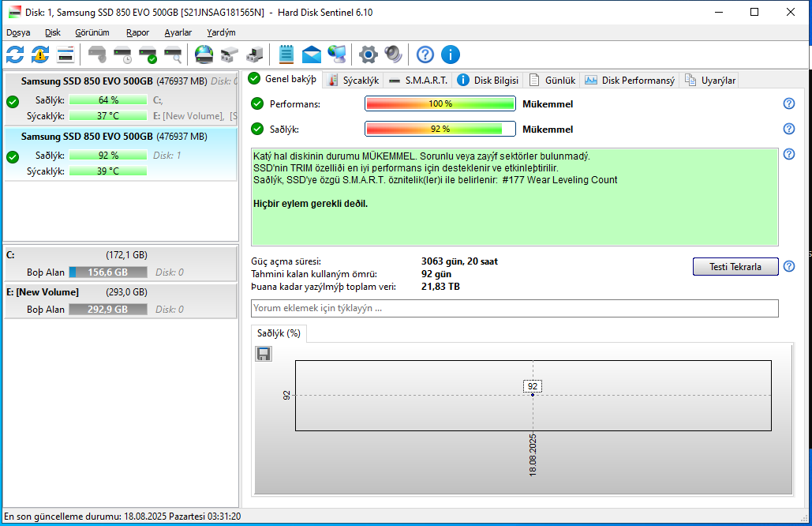812x526 pixels.
Task: Open the Ayarlar menu
Action: 178,32
